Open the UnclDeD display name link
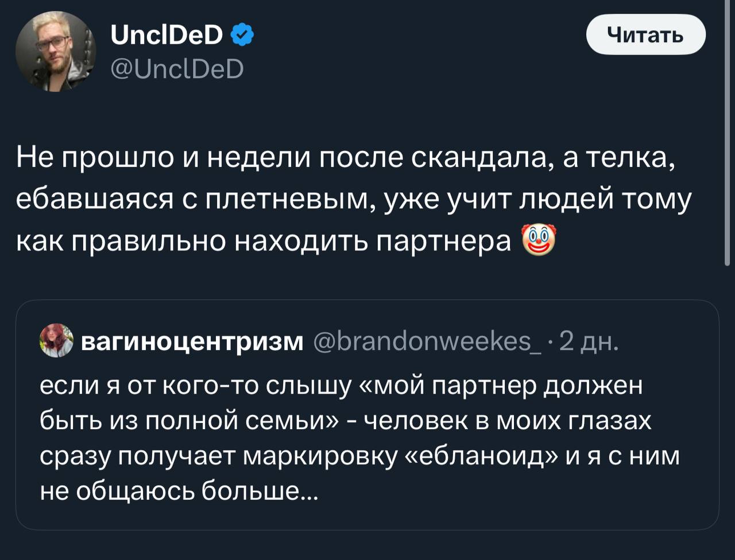The width and height of the screenshot is (735, 560). [167, 37]
